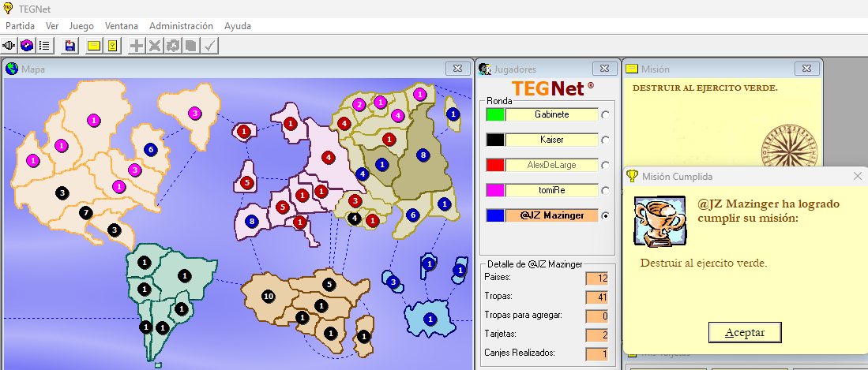The width and height of the screenshot is (868, 370).
Task: Click the red color swatch beside AlexDeLarge
Action: click(495, 165)
